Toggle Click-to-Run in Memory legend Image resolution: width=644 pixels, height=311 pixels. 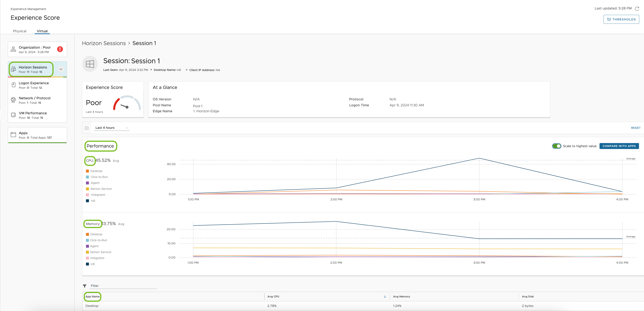point(97,240)
